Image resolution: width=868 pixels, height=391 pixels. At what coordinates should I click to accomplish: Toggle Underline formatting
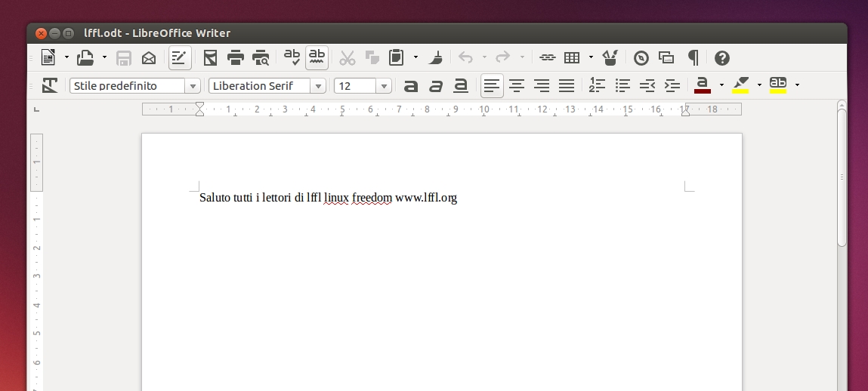pos(461,85)
